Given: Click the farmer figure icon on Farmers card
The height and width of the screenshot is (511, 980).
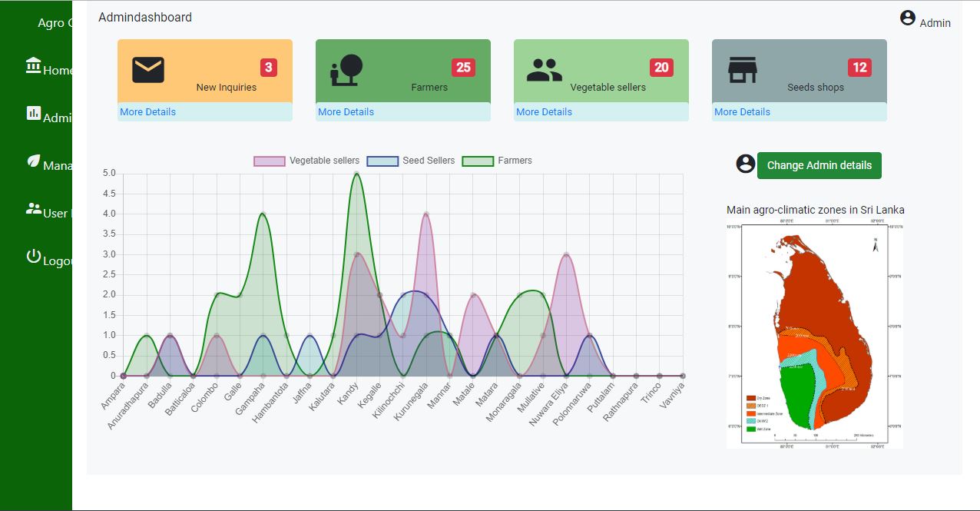Looking at the screenshot, I should (346, 68).
